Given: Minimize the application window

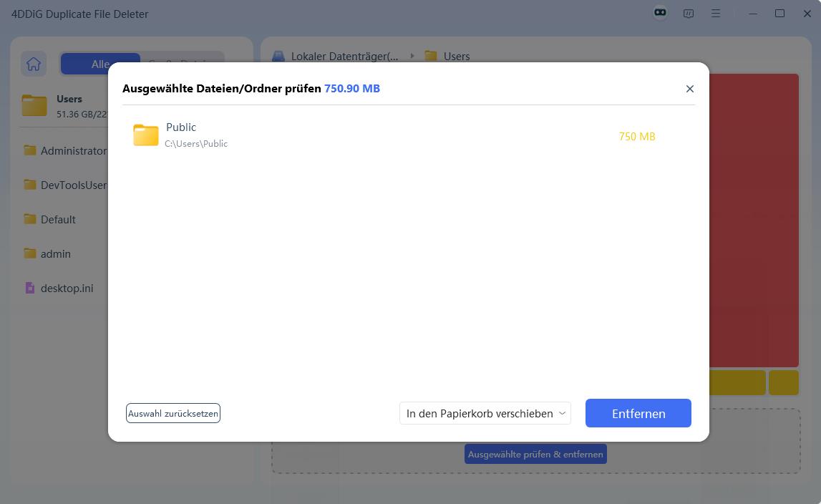Looking at the screenshot, I should (x=753, y=14).
